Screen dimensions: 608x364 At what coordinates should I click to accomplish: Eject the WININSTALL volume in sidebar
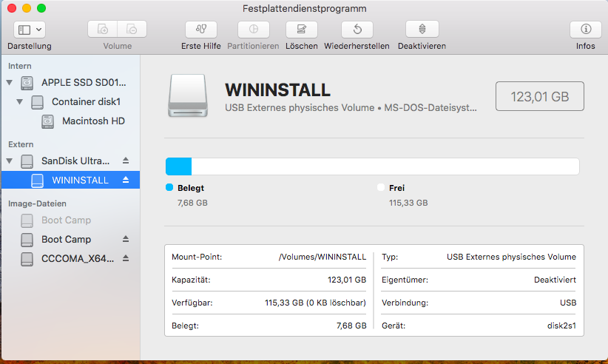click(x=125, y=180)
